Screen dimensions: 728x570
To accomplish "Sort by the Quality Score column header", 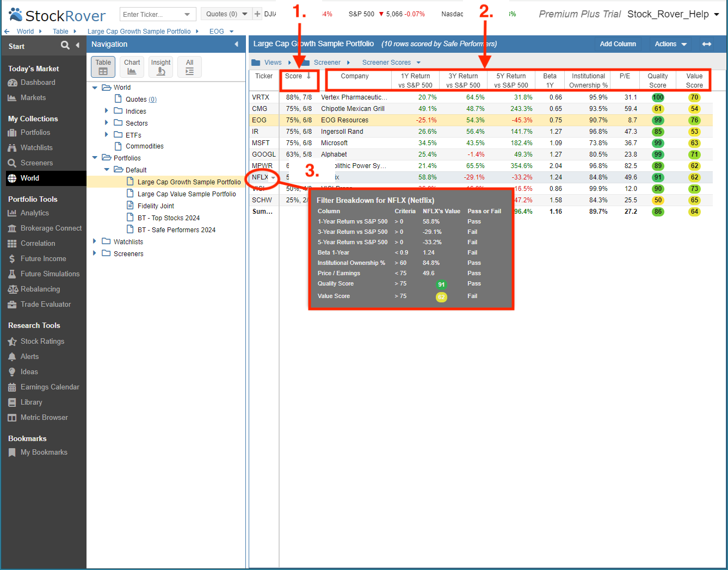I will (658, 80).
